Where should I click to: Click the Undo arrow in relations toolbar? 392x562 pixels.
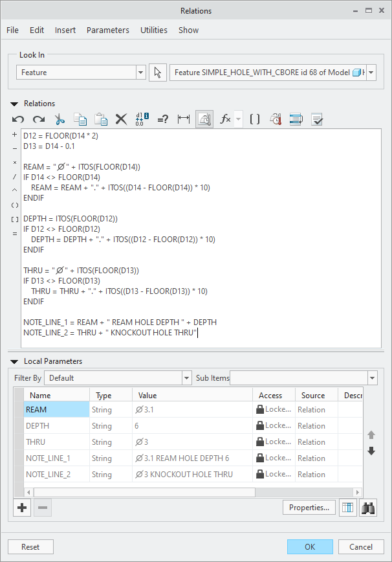click(x=18, y=119)
